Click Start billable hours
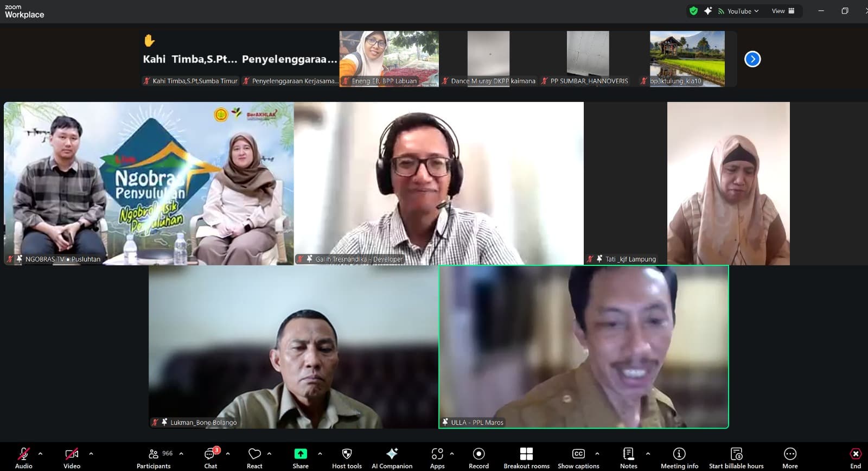Screen dimensions: 868x471 tap(736, 457)
